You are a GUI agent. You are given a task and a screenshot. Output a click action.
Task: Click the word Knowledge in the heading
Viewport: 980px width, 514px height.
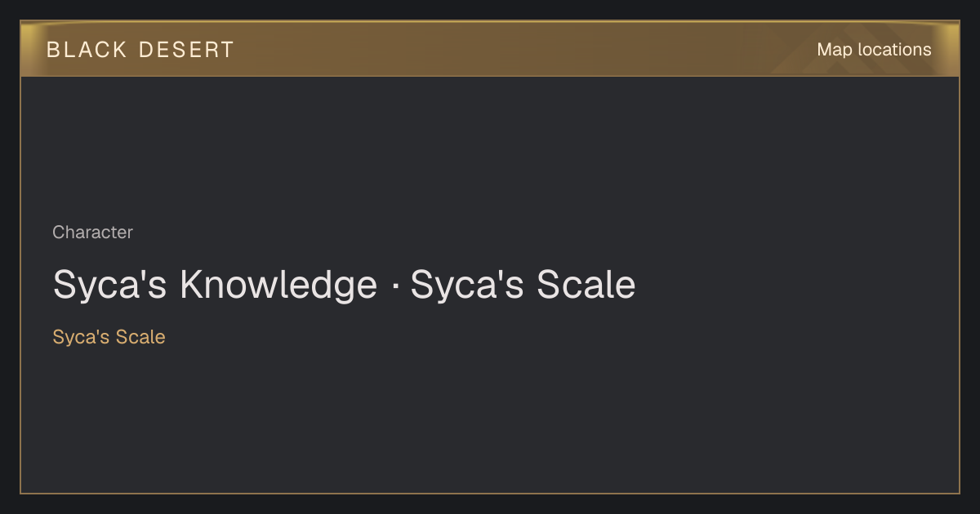[278, 286]
